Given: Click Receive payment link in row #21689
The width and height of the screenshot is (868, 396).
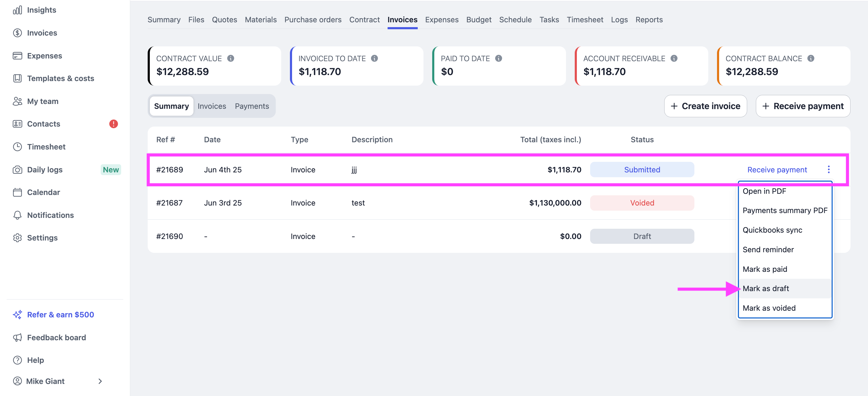Looking at the screenshot, I should 777,170.
